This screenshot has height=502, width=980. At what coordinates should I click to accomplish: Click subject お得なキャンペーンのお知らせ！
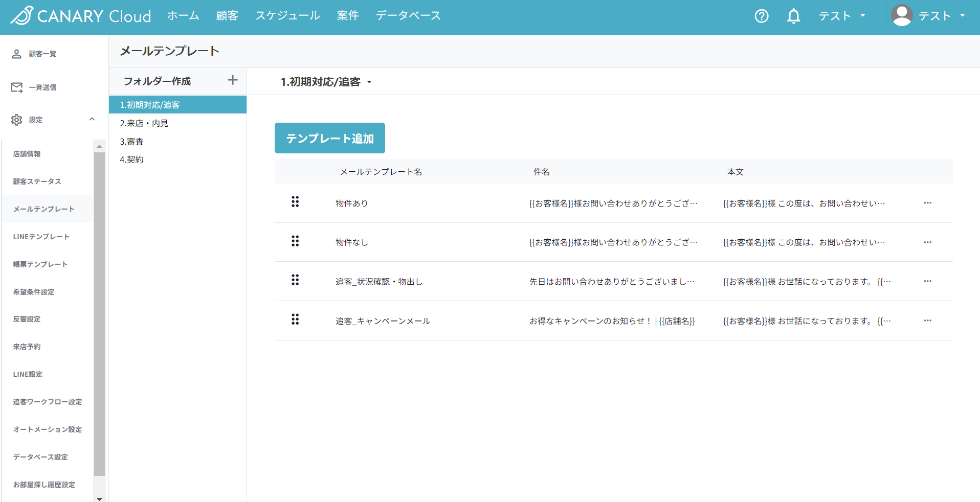pos(612,321)
